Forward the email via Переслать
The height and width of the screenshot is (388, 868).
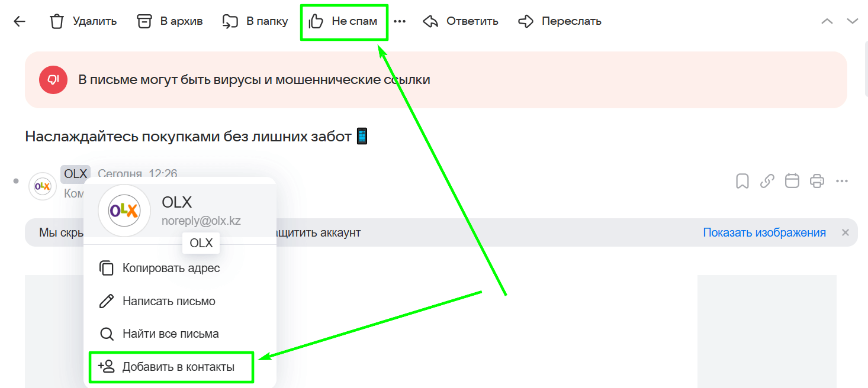(560, 21)
